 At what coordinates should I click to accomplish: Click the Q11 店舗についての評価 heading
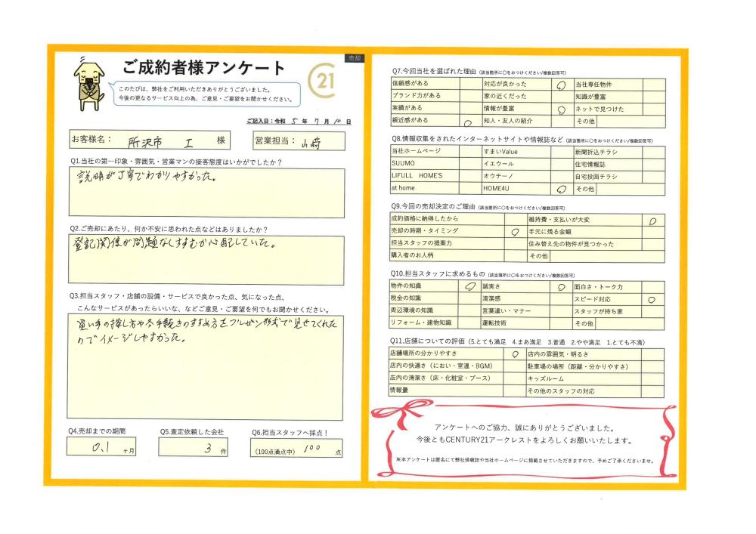coord(517,342)
